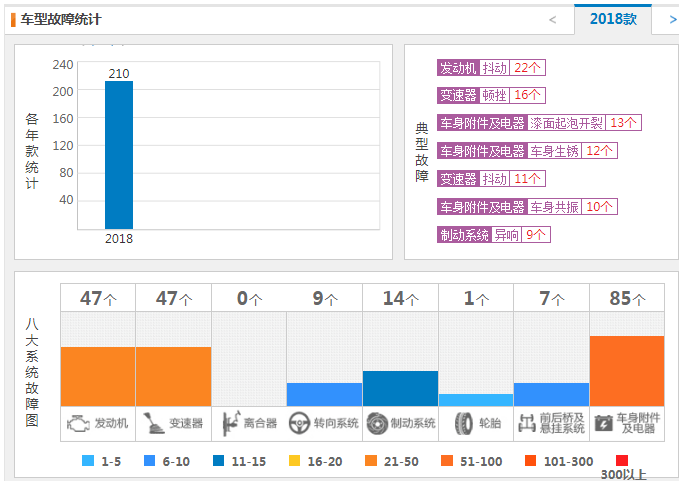Click the suspension axle (前后桥及悬挂系统) icon
The height and width of the screenshot is (481, 679).
[527, 423]
